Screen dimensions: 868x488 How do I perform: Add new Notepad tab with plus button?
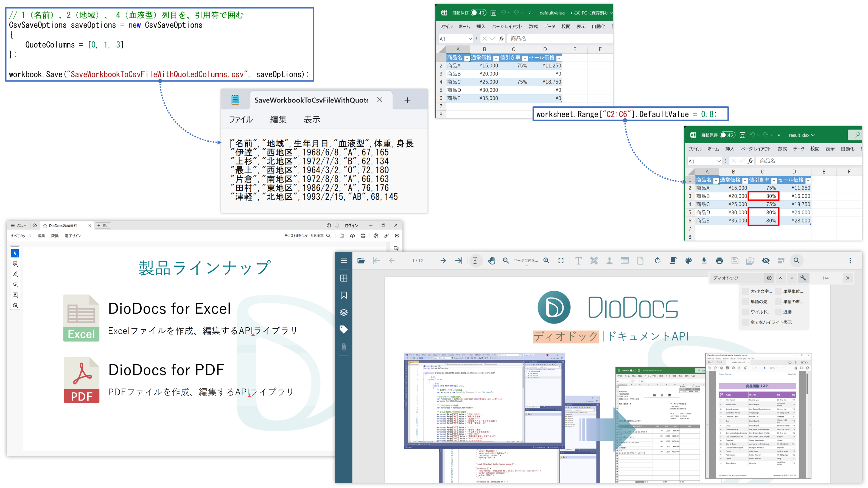407,100
